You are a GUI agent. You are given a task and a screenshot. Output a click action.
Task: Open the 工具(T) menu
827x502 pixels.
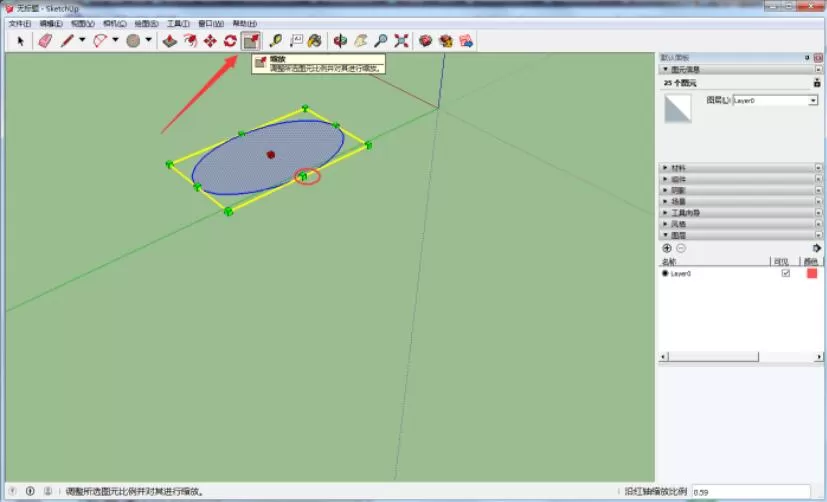[178, 24]
